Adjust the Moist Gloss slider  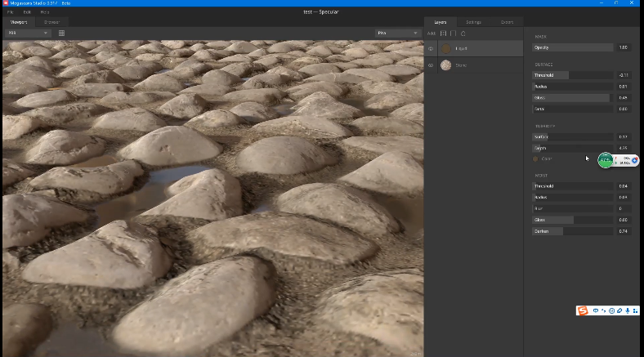(x=573, y=220)
